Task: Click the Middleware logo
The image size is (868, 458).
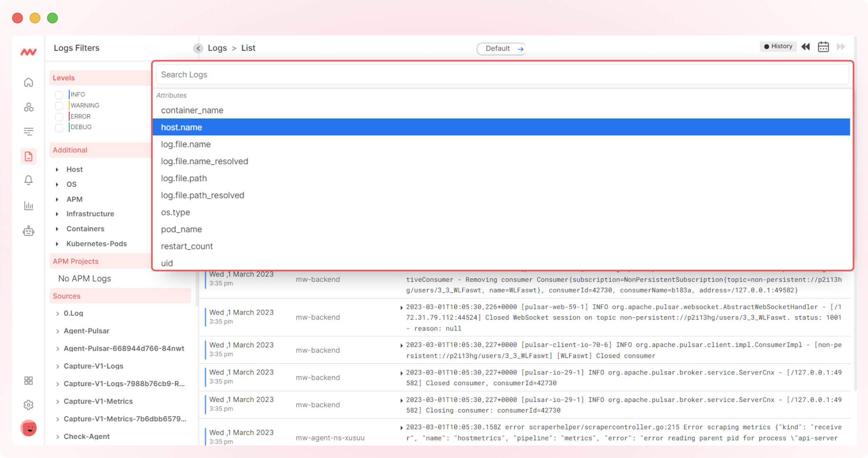Action: pyautogui.click(x=28, y=52)
